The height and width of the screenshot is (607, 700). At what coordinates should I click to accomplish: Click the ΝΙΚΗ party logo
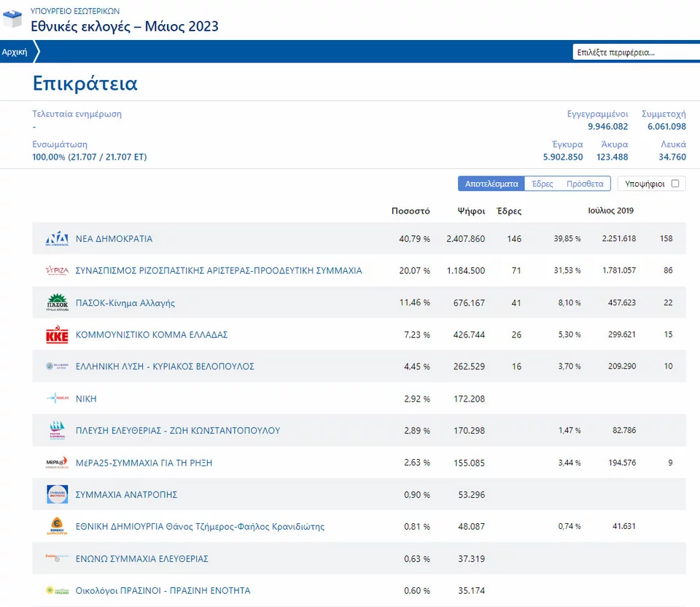click(x=57, y=399)
